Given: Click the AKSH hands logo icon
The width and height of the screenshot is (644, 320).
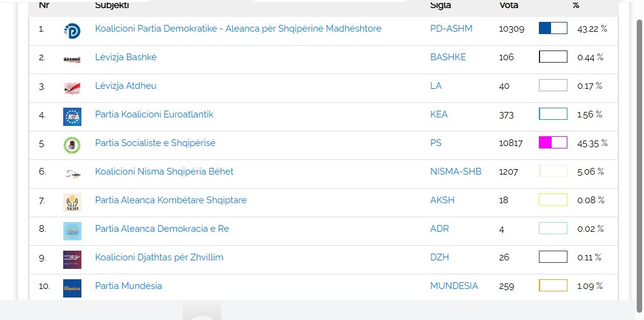Looking at the screenshot, I should point(72,203).
